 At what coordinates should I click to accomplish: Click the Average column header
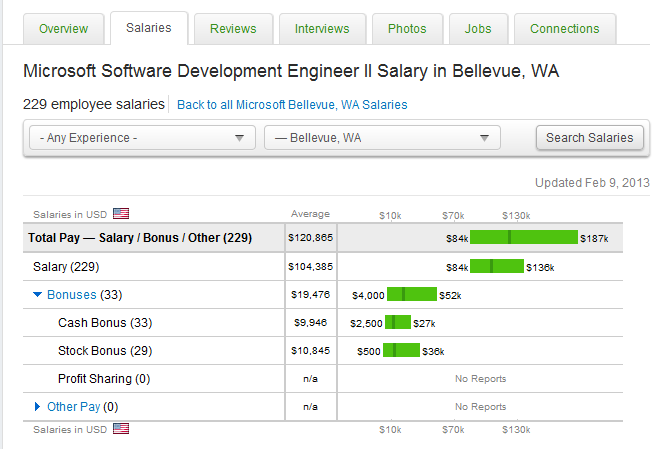pyautogui.click(x=310, y=214)
